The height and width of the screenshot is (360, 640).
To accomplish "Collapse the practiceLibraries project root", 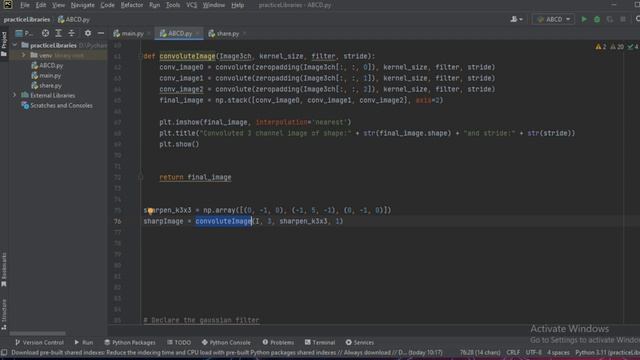I will coord(15,45).
